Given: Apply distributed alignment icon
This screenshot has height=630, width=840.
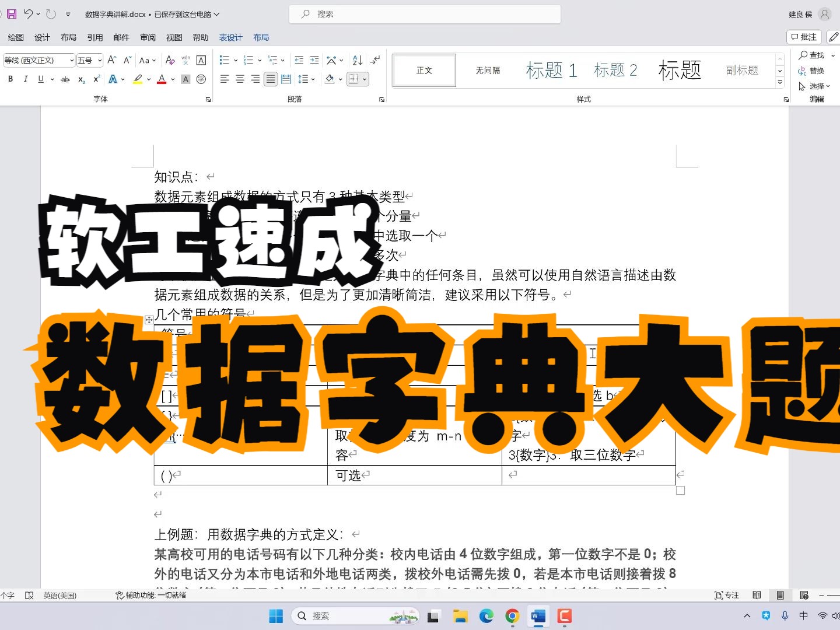Looking at the screenshot, I should click(x=286, y=79).
